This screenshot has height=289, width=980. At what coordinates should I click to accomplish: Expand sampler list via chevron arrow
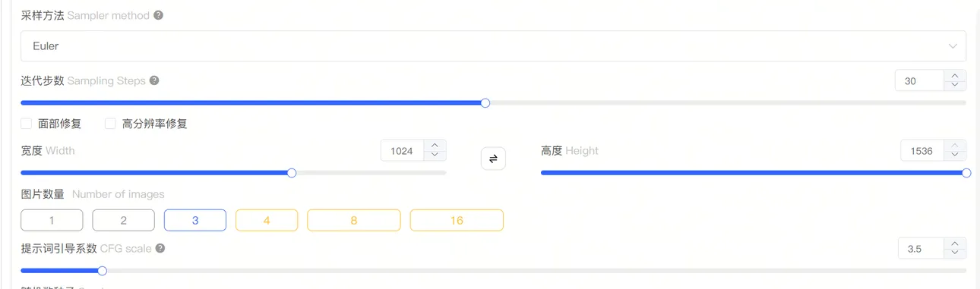pyautogui.click(x=953, y=46)
